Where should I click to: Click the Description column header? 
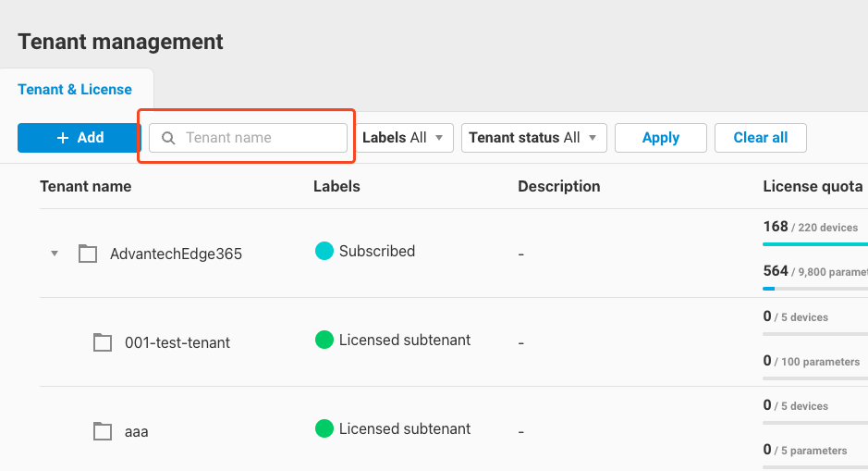(559, 186)
